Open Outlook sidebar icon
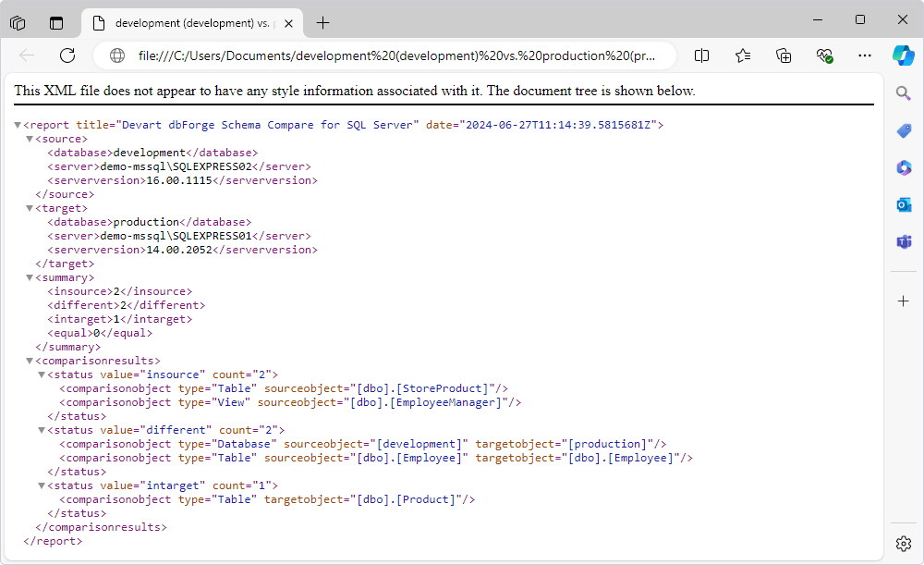The height and width of the screenshot is (565, 924). 904,204
